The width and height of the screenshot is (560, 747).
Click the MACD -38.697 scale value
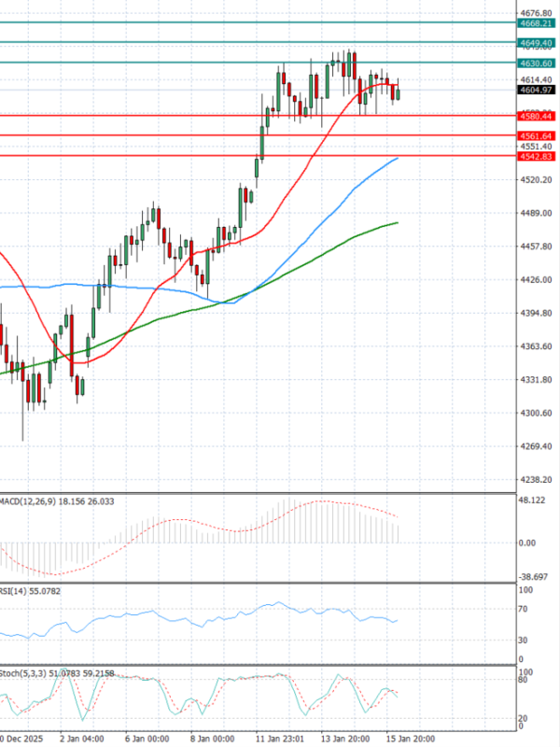coord(533,578)
